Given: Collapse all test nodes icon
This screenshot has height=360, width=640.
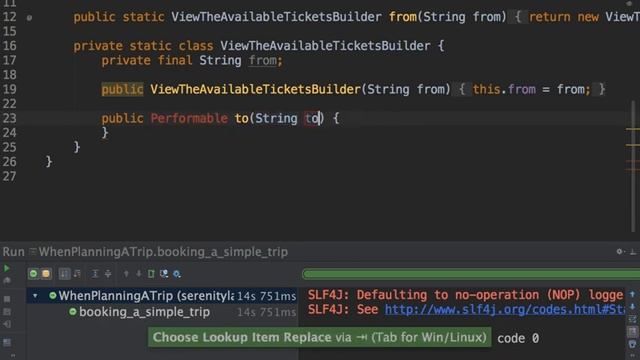Looking at the screenshot, I should [108, 273].
